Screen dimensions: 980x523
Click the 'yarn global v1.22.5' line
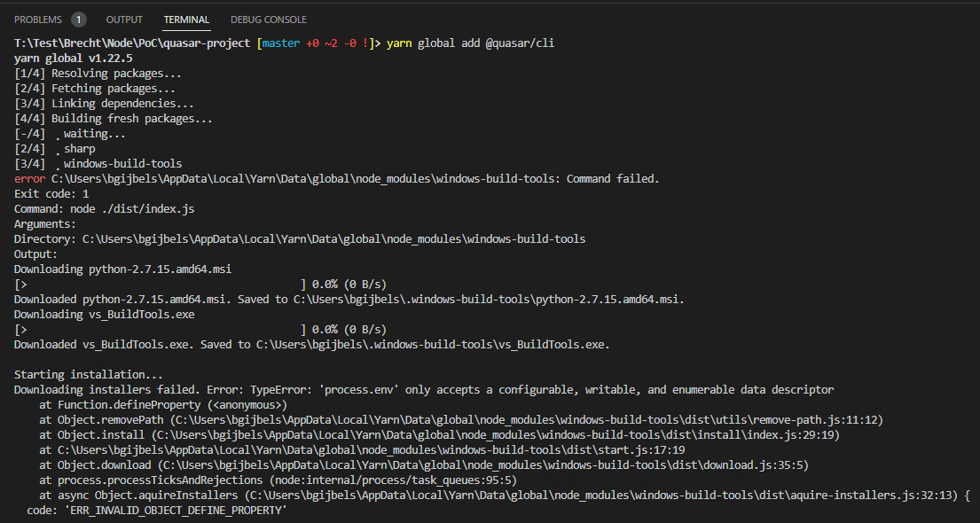(x=73, y=59)
